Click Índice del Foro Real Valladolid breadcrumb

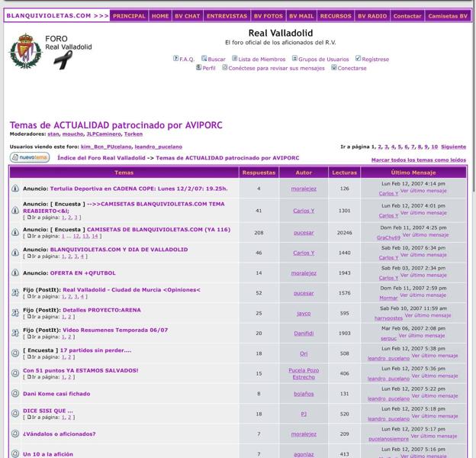point(101,158)
